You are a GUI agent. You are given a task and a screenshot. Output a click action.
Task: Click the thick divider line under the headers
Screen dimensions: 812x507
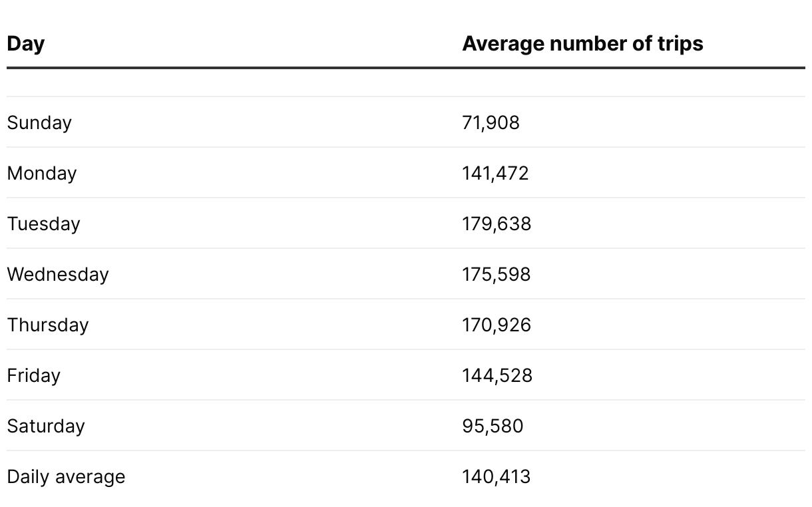(406, 68)
